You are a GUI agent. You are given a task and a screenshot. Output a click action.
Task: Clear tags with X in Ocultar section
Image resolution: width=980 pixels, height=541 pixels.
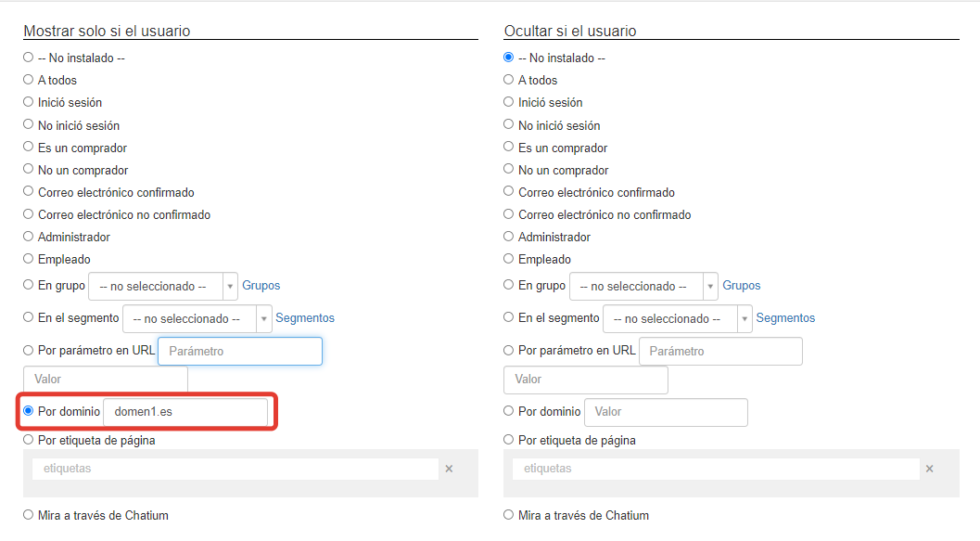click(x=929, y=469)
